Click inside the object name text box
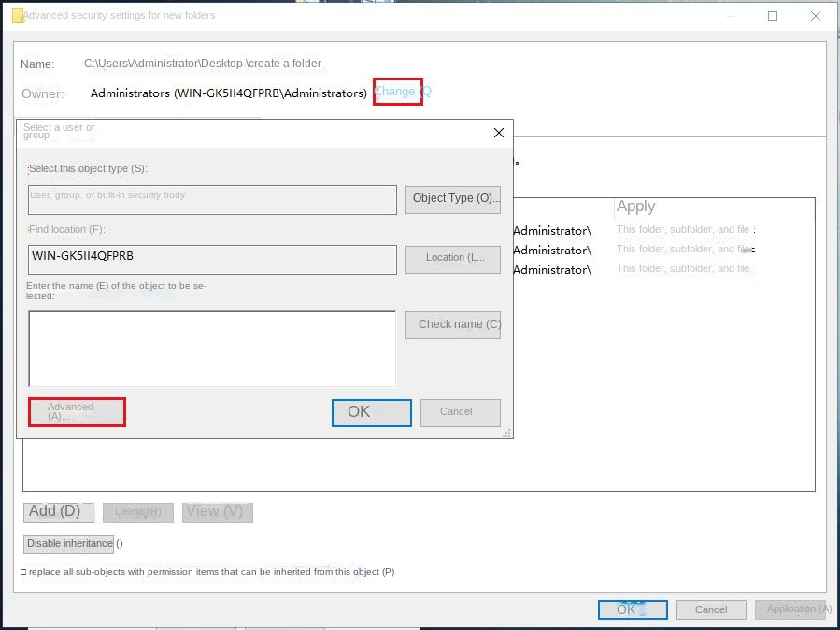Image resolution: width=840 pixels, height=630 pixels. (x=212, y=348)
